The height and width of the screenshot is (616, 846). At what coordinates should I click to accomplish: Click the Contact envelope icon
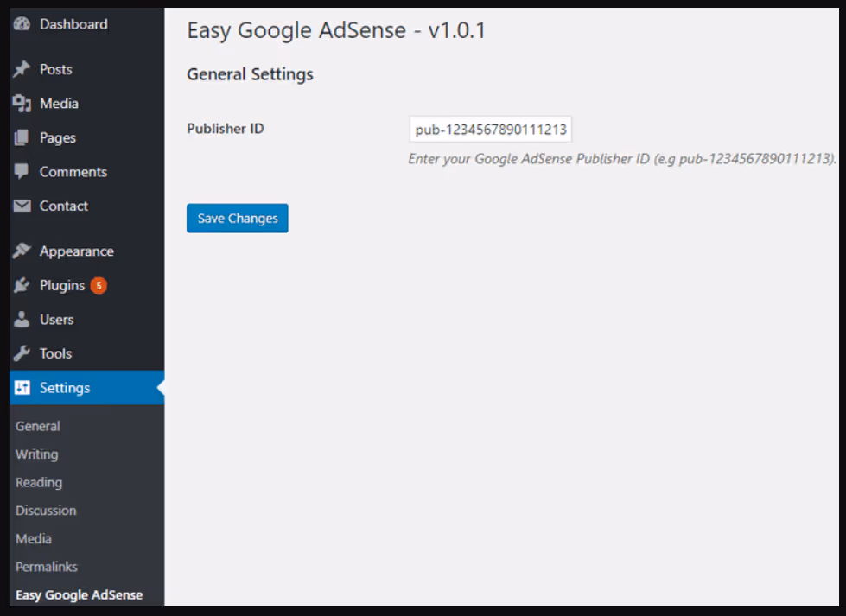(22, 206)
